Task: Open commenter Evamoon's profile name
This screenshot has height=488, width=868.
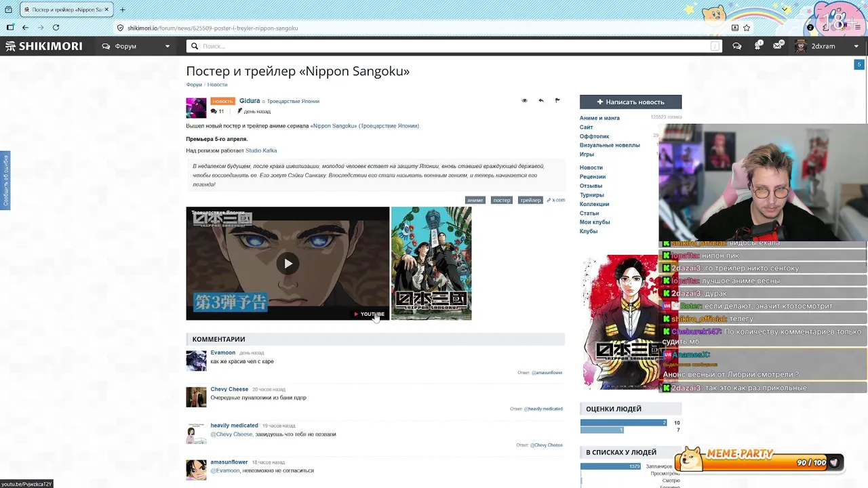Action: pyautogui.click(x=223, y=352)
